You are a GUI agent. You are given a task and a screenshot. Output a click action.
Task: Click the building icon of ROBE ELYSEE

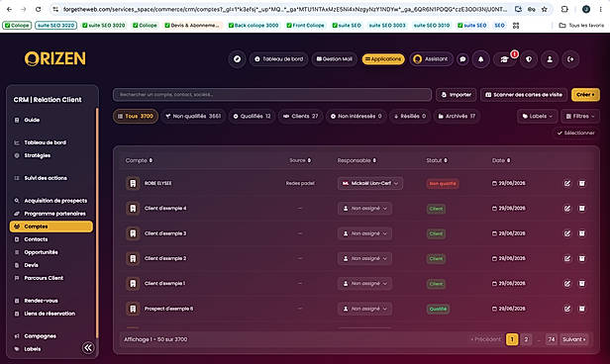(x=133, y=183)
